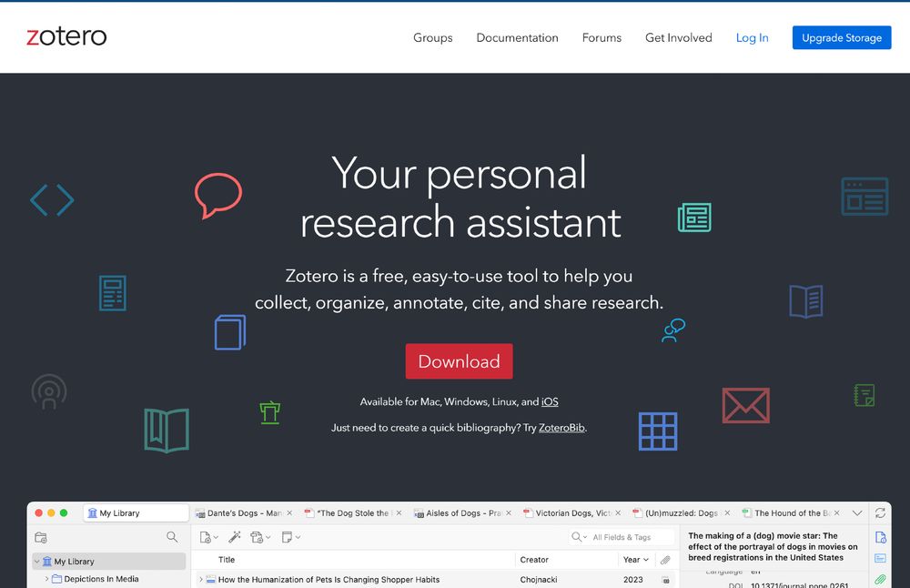
Task: Open the Groups page from navigation
Action: (433, 37)
